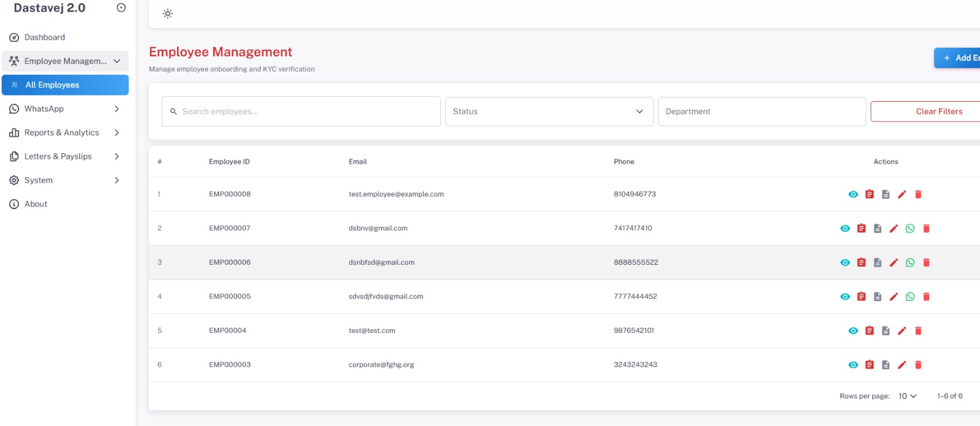Screen dimensions: 980x426
Task: Open About page from sidebar
Action: 65,204
